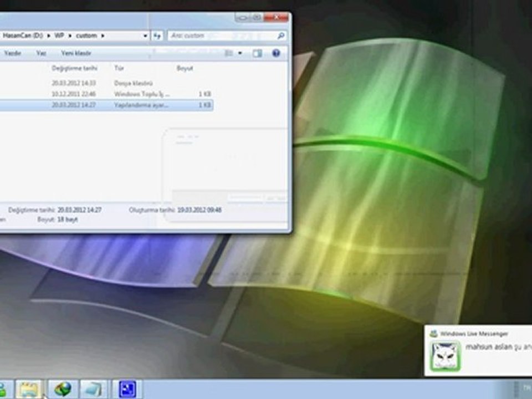Open the address bar history dropdown
The width and height of the screenshot is (532, 399).
[x=145, y=35]
